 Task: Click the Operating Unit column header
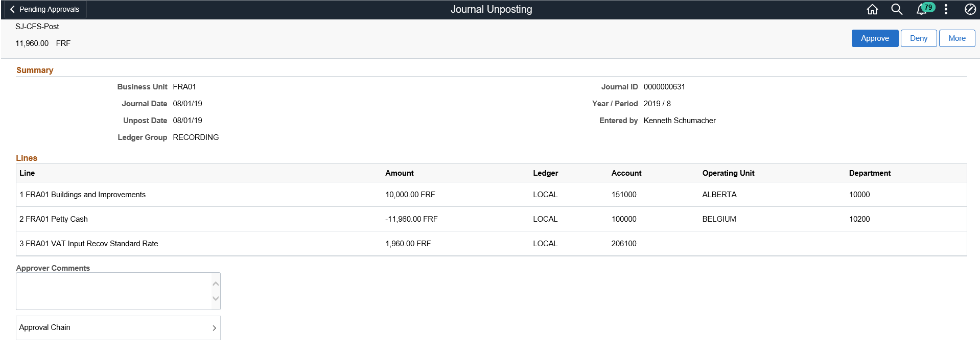point(728,173)
